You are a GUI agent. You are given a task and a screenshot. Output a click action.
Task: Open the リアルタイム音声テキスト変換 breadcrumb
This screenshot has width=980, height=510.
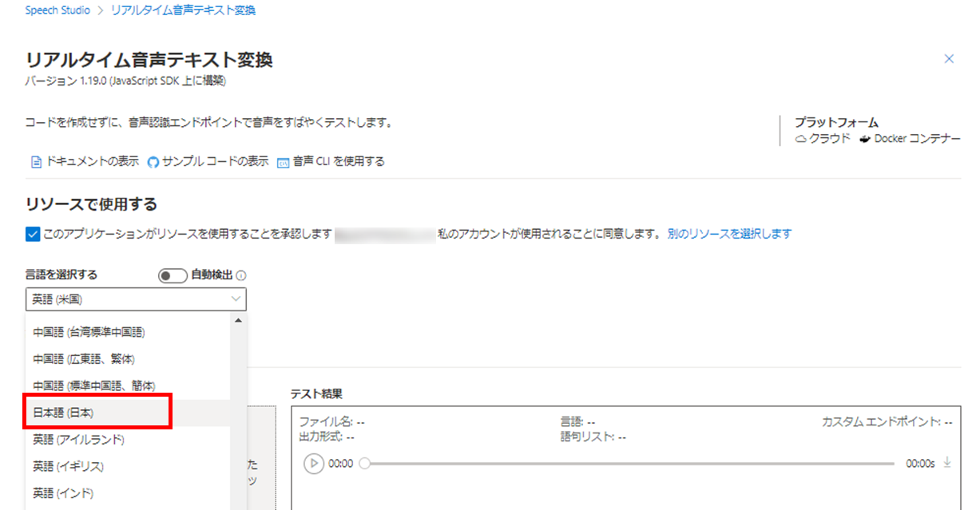(182, 10)
